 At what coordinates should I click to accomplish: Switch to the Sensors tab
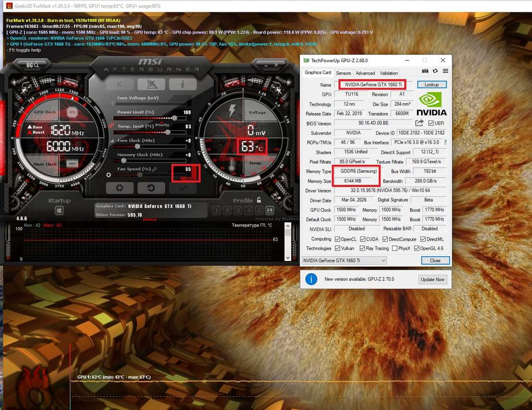tap(343, 73)
